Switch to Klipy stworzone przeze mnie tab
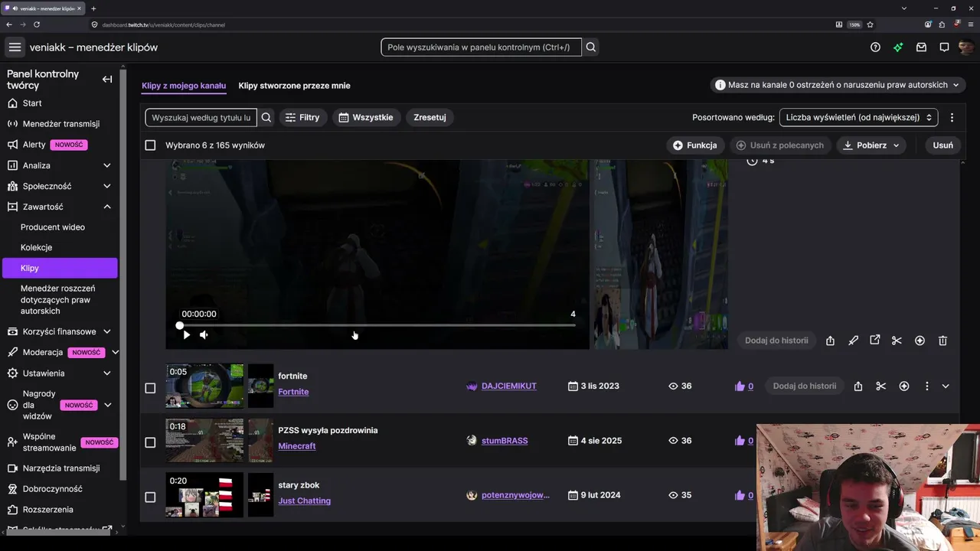 click(294, 86)
